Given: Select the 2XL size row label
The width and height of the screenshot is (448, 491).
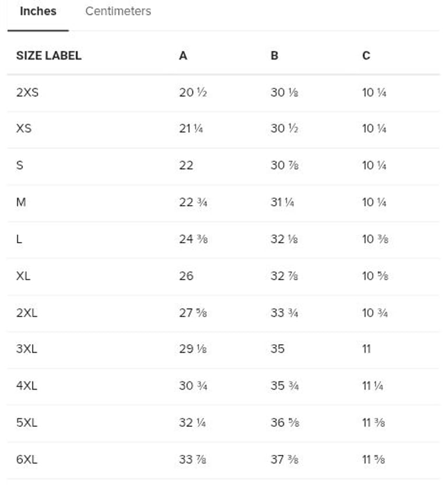Looking at the screenshot, I should tap(27, 313).
